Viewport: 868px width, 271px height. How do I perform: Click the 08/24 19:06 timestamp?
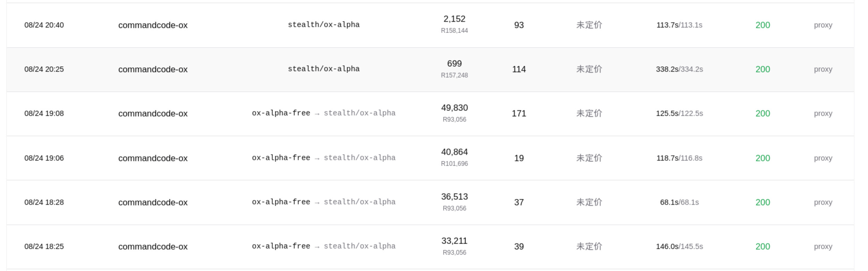(x=44, y=158)
